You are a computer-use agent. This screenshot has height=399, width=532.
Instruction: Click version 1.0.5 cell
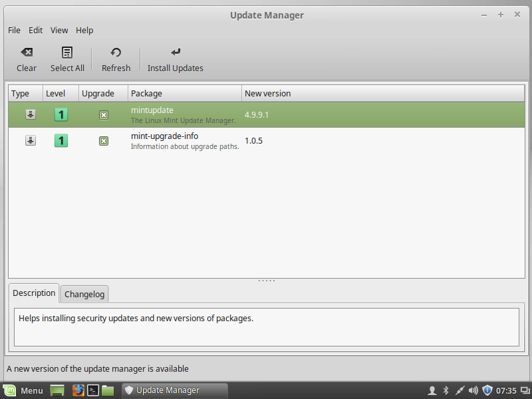coord(253,140)
